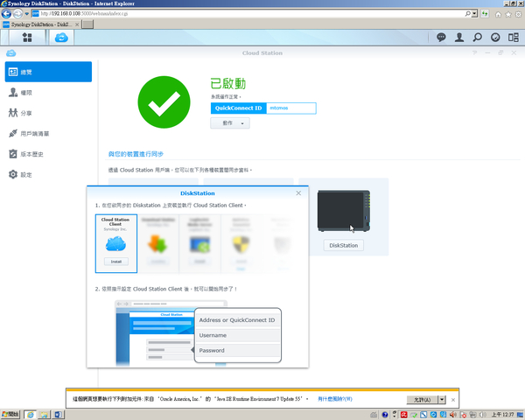Viewport: 525px width, 420px height.
Task: Open the 用戶端清單 client list sidebar item
Action: (48, 133)
